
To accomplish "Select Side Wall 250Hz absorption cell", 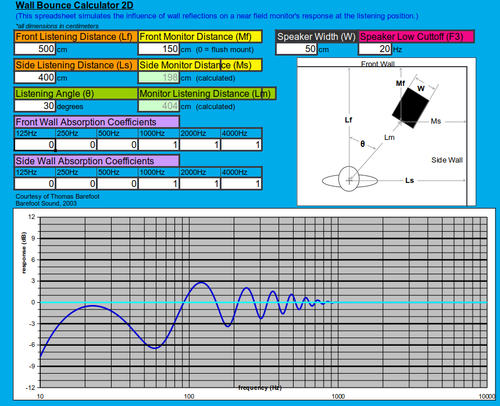I will pos(76,184).
